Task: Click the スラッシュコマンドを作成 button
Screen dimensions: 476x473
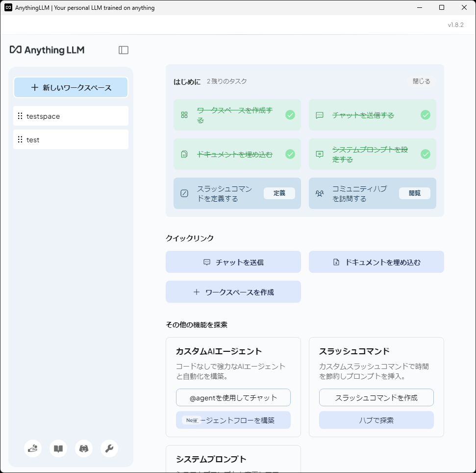Action: (376, 397)
